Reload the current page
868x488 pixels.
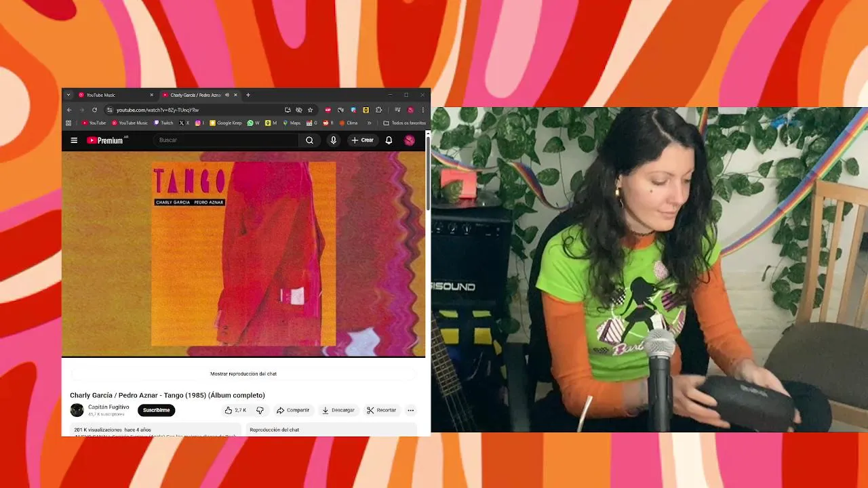point(94,110)
